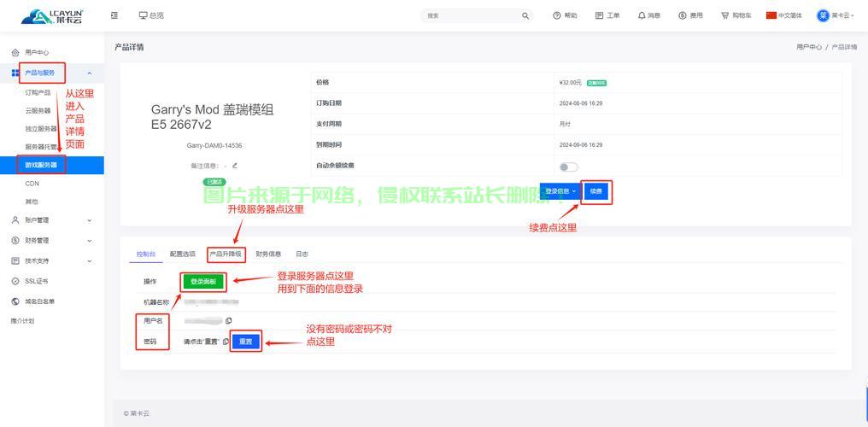The image size is (868, 427).
Task: Switch to the 财务信息 tab
Action: click(x=268, y=254)
